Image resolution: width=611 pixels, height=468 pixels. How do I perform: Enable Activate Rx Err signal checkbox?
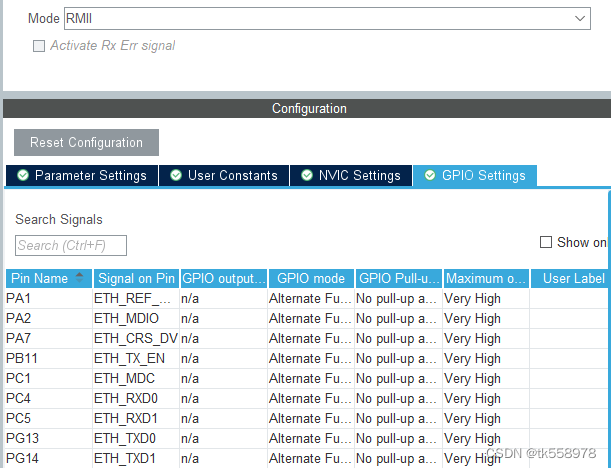click(x=39, y=46)
